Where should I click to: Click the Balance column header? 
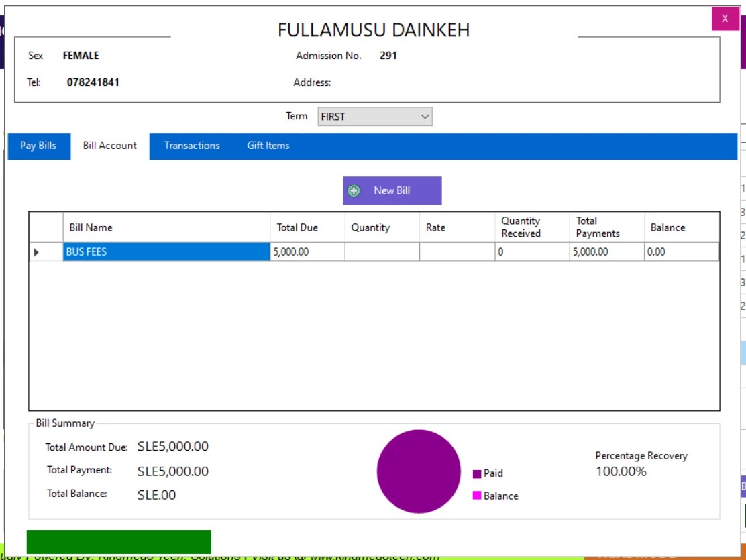(682, 227)
